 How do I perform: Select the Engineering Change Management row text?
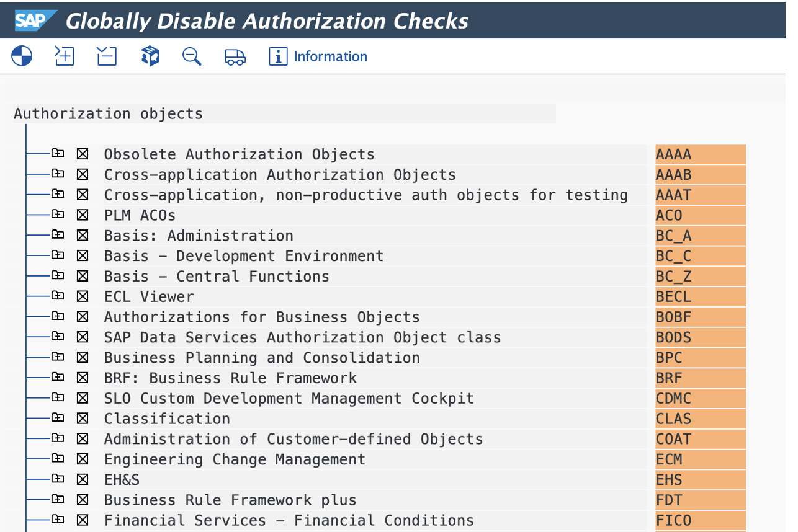click(235, 459)
